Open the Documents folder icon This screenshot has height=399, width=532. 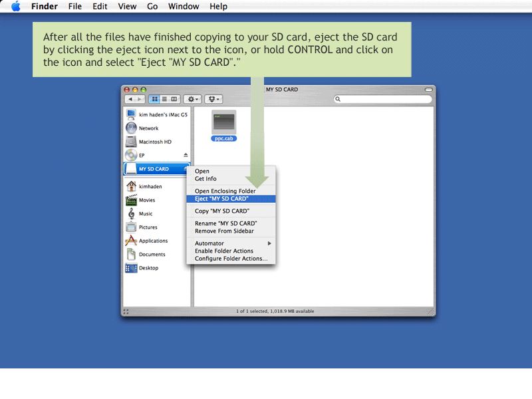(131, 254)
